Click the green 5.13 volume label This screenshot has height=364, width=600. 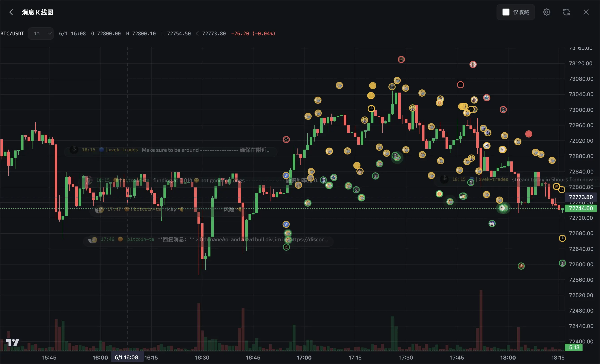coord(574,347)
